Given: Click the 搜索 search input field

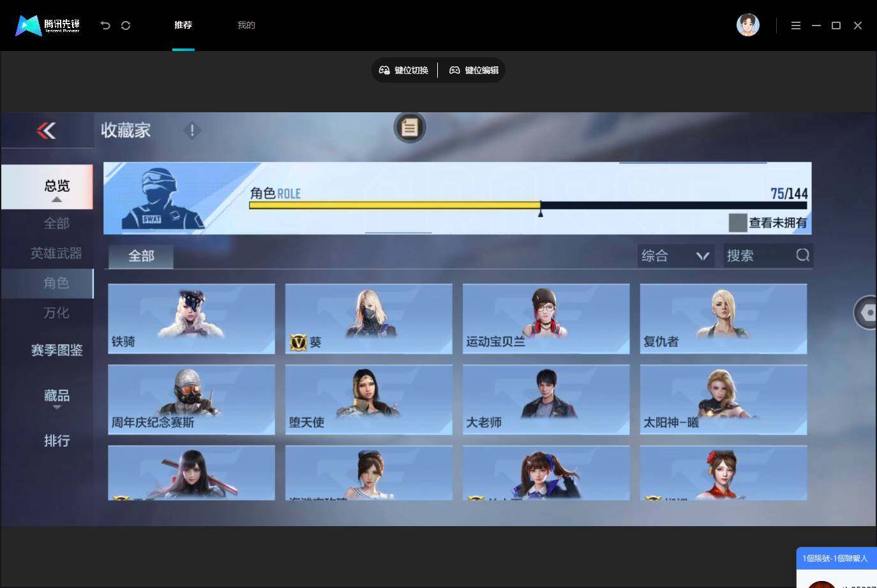Looking at the screenshot, I should [768, 256].
